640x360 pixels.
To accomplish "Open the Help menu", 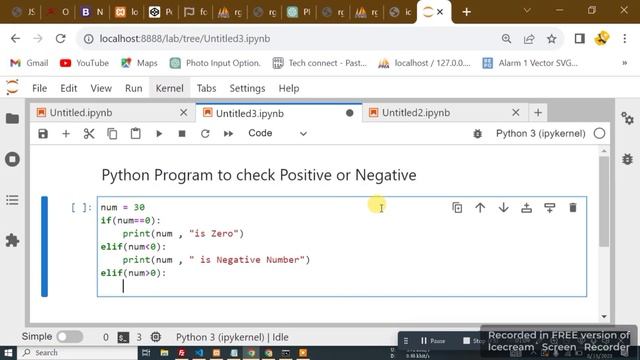I will click(x=289, y=88).
